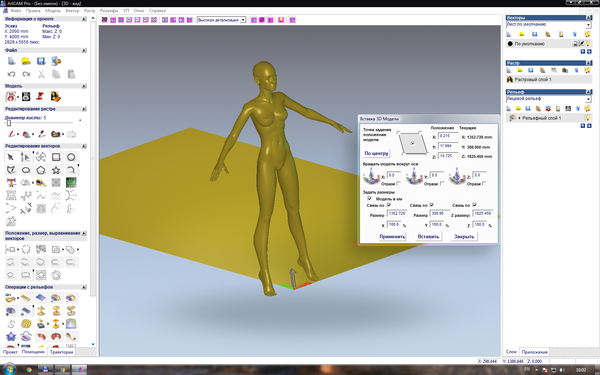Click the redo arrow icon in Файл section
Image resolution: width=600 pixels, height=375 pixels.
[26, 74]
